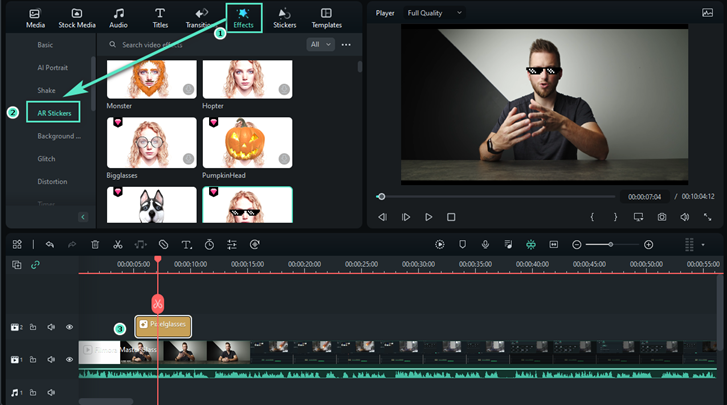Select the Basic effects category
The height and width of the screenshot is (405, 727).
[x=45, y=45]
